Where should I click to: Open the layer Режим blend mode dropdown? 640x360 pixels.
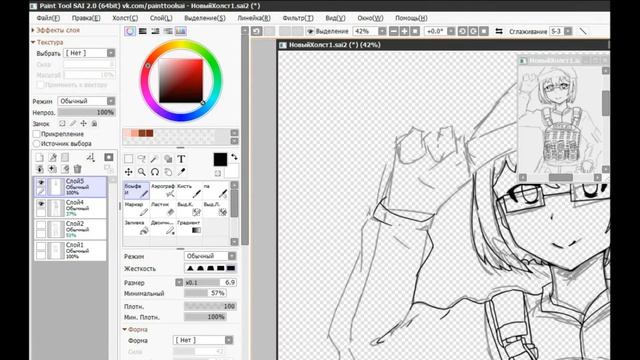tap(111, 101)
